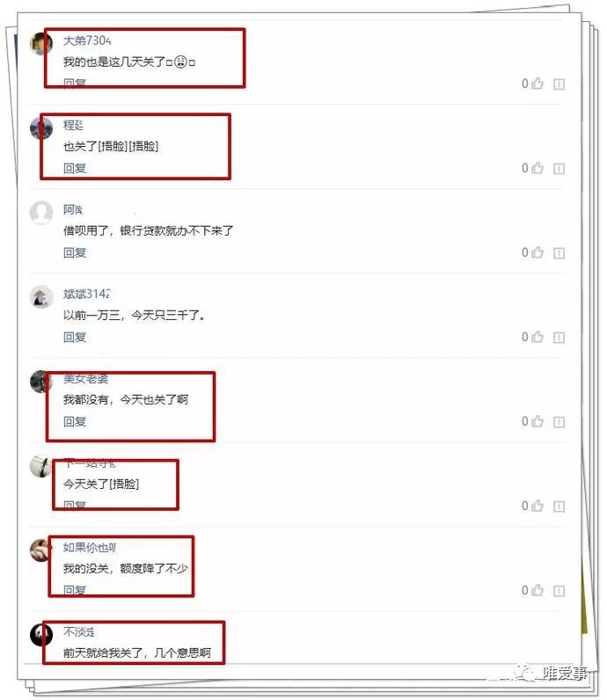Like the comment by 美女老婆
607x700 pixels.
pyautogui.click(x=538, y=421)
